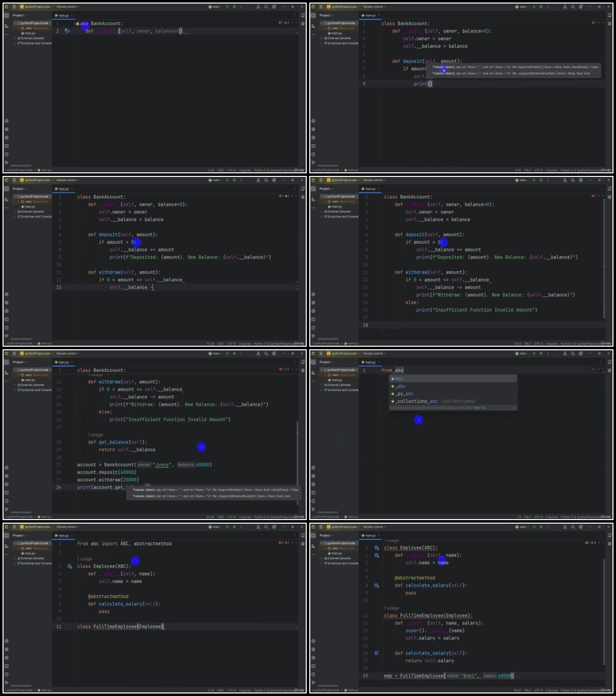
Task: Click 'Junny' string in BankAccount constructor call
Action: click(162, 465)
